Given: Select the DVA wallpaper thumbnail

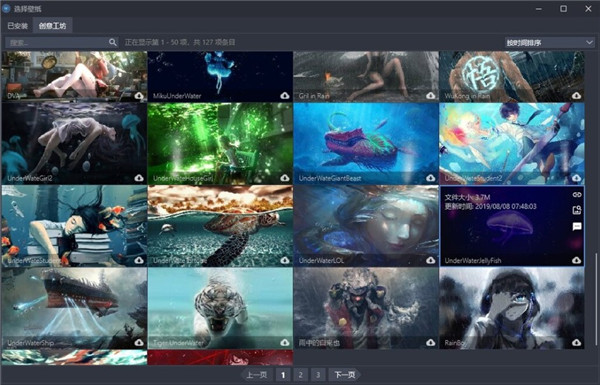Looking at the screenshot, I should coord(74,77).
